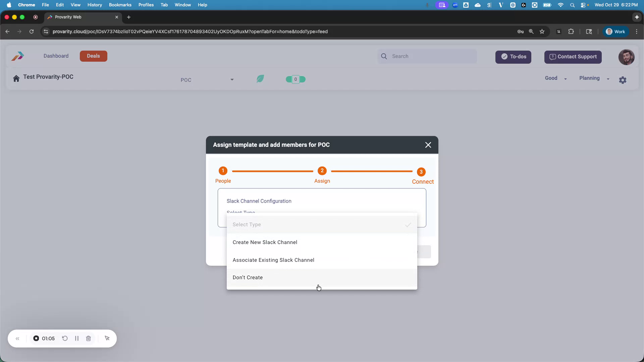Open the Bookmarks menu

coord(120,5)
